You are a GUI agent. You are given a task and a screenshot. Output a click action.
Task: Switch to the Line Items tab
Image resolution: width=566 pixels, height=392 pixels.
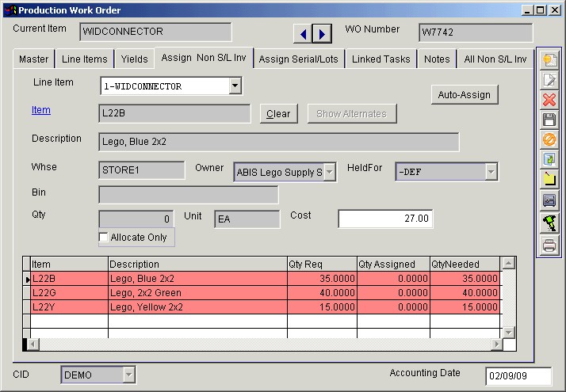[x=84, y=59]
